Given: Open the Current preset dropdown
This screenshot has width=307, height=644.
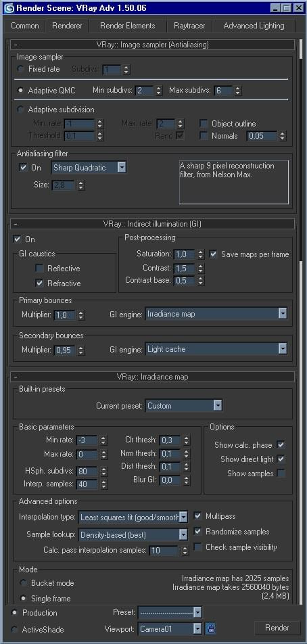Looking at the screenshot, I should point(184,406).
